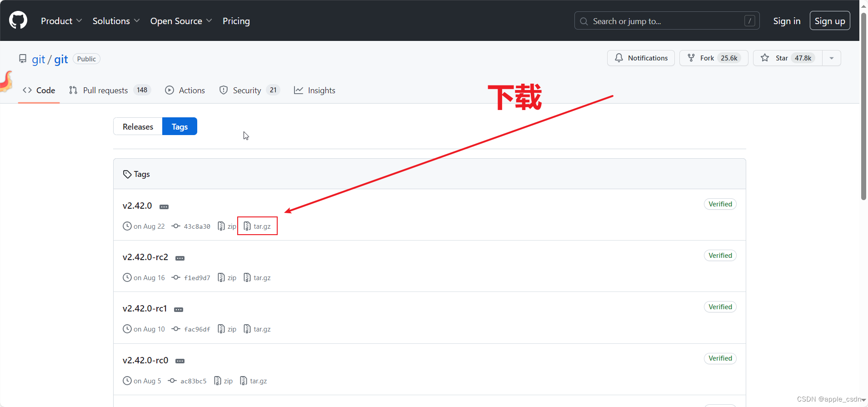Click the 'on Aug 10' date text
This screenshot has height=407, width=868.
click(149, 329)
